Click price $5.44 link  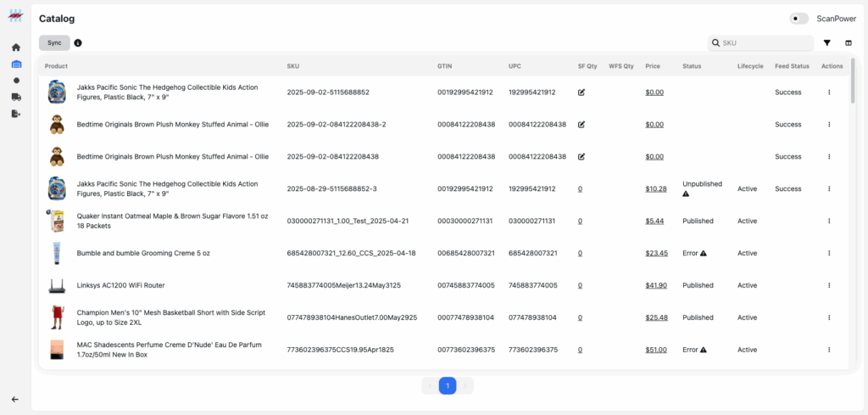coord(654,221)
